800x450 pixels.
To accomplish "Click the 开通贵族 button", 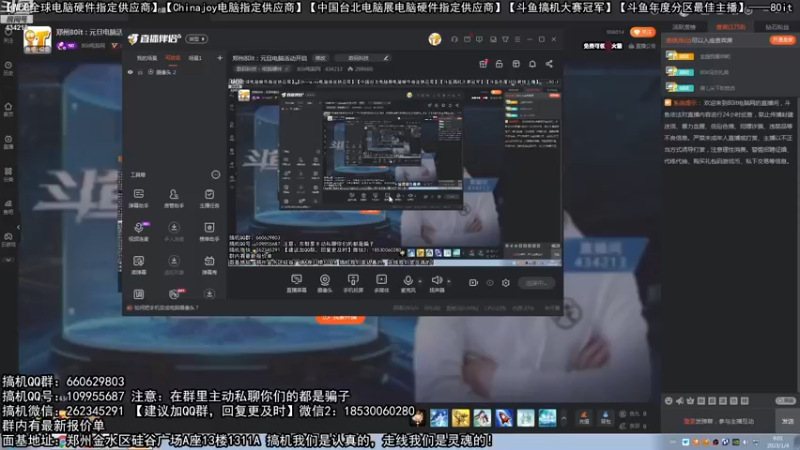I will click(782, 40).
